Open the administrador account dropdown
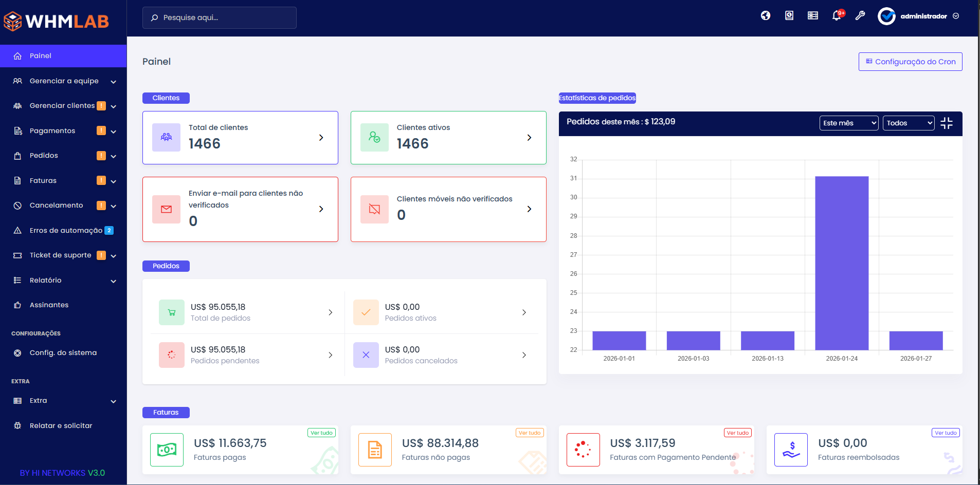 point(918,16)
